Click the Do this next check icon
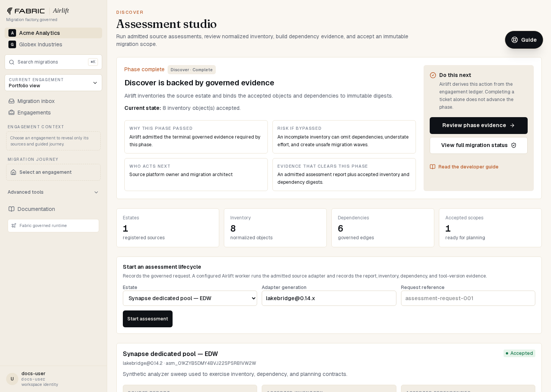The width and height of the screenshot is (551, 392). 433,75
